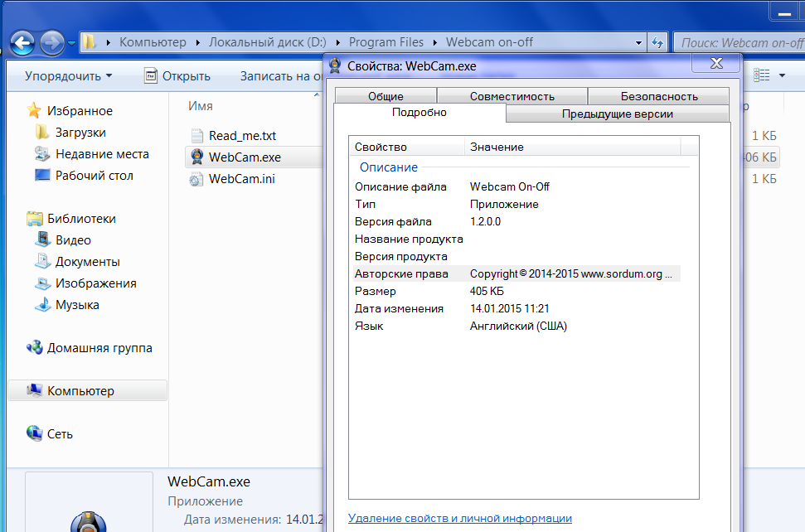Screen dimensions: 805x532
Task: Click the refresh button beside address bar
Action: (x=657, y=42)
